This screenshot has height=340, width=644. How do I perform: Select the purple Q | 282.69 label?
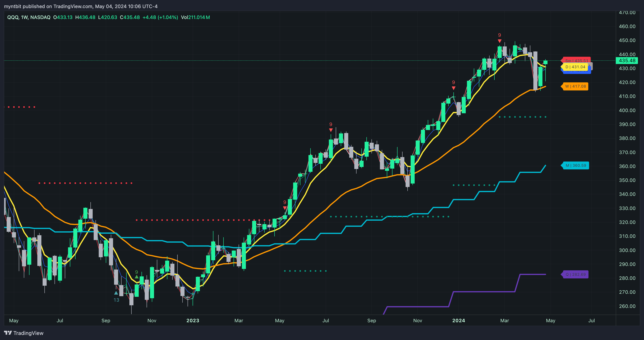coord(575,275)
